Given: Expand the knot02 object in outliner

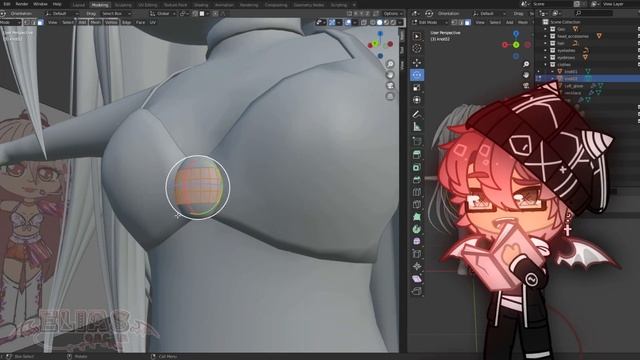Looking at the screenshot, I should 553,78.
